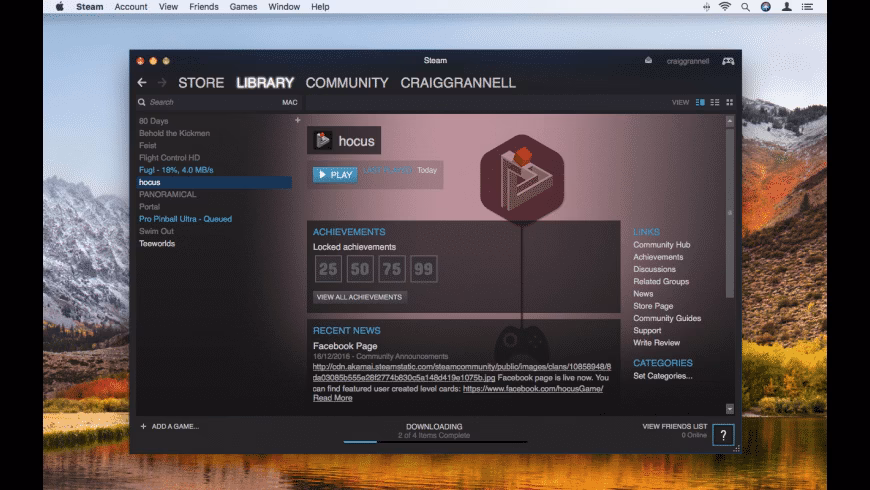Open the Notification Center icon
The height and width of the screenshot is (490, 870).
[x=807, y=7]
